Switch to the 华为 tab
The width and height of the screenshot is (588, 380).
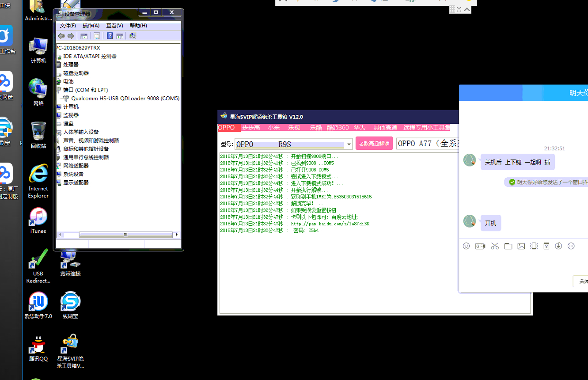click(360, 128)
